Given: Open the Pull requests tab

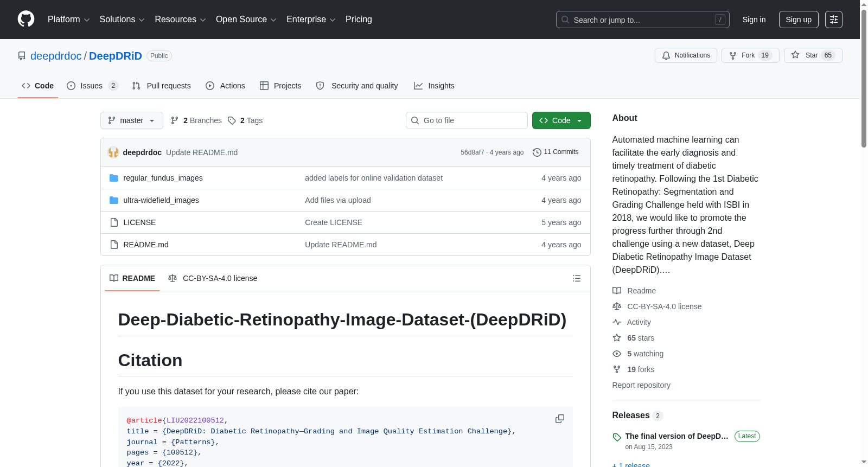Looking at the screenshot, I should pos(162,86).
